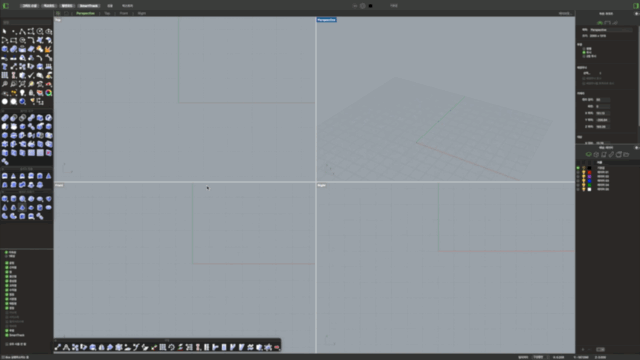Choose the single Point tool
Screen dimensions: 640x360
[13, 31]
